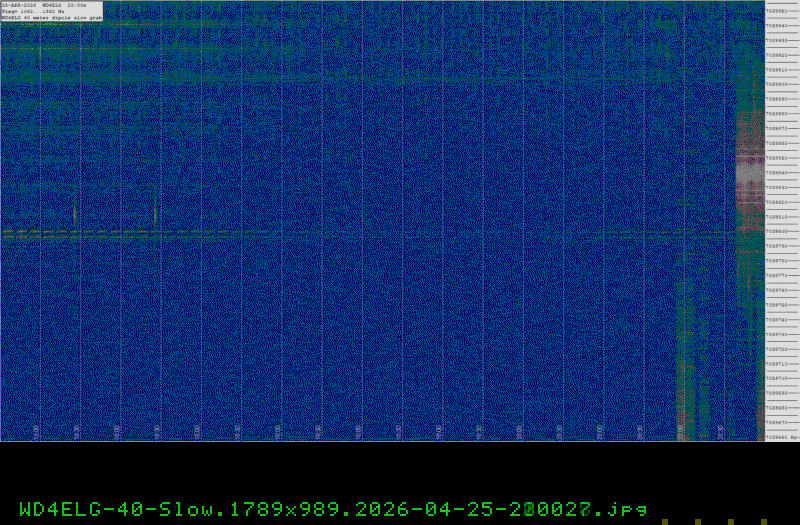This screenshot has height=525, width=800.
Task: Click the last time marker on bottom axis
Action: point(720,432)
